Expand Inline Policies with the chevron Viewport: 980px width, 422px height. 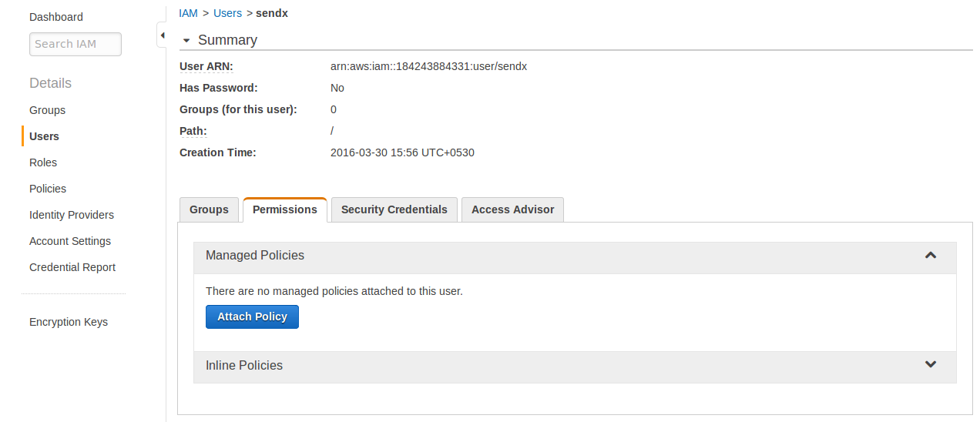point(931,365)
